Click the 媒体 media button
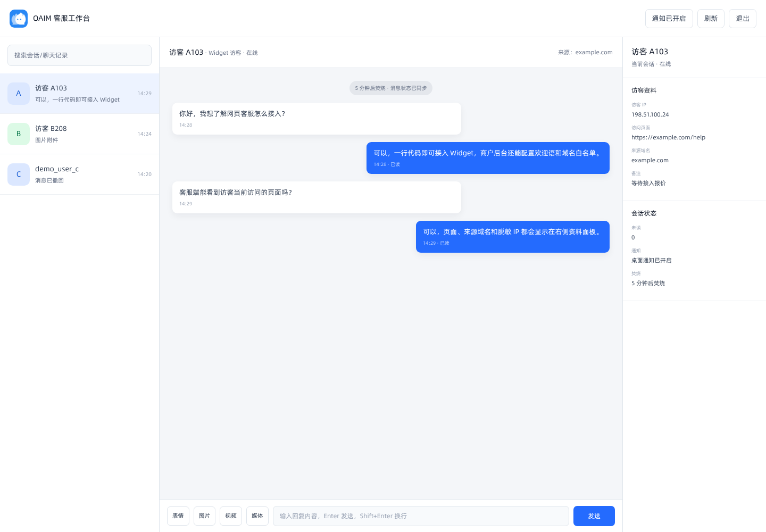 tap(257, 516)
